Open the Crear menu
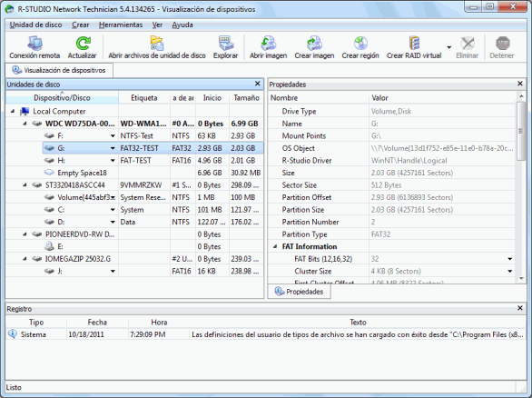Image resolution: width=532 pixels, height=398 pixels. [x=81, y=25]
